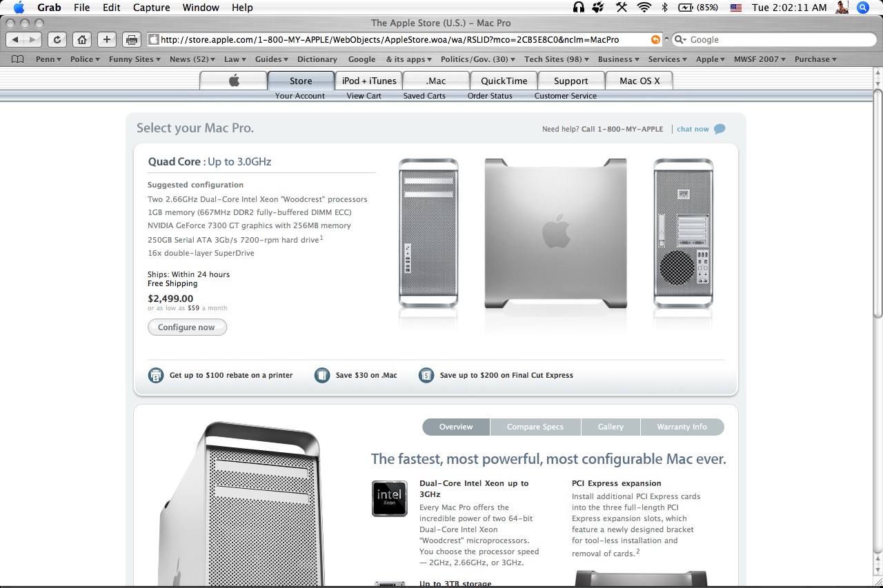Image resolution: width=883 pixels, height=588 pixels.
Task: Click the Mac Pro front view image
Action: (428, 233)
